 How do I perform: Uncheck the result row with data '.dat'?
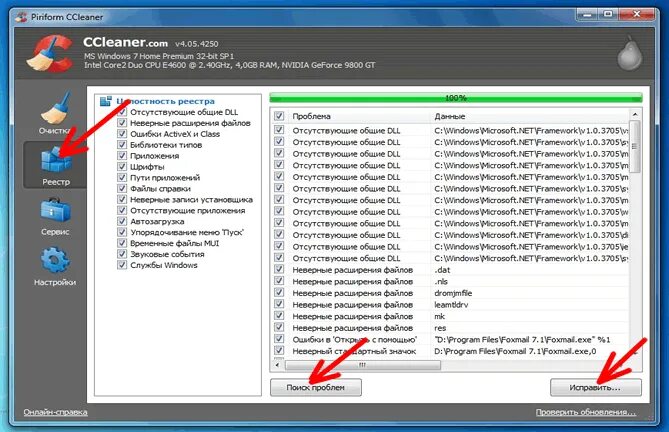pos(279,270)
